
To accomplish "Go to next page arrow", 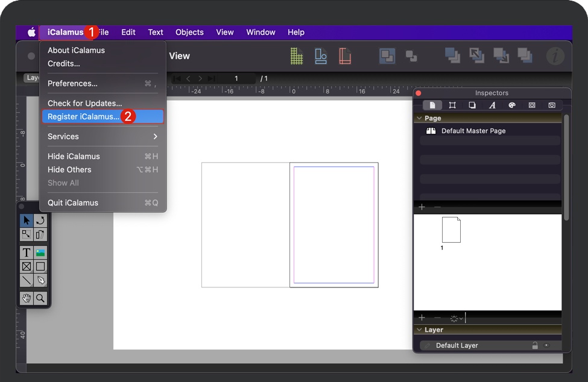I will [200, 79].
